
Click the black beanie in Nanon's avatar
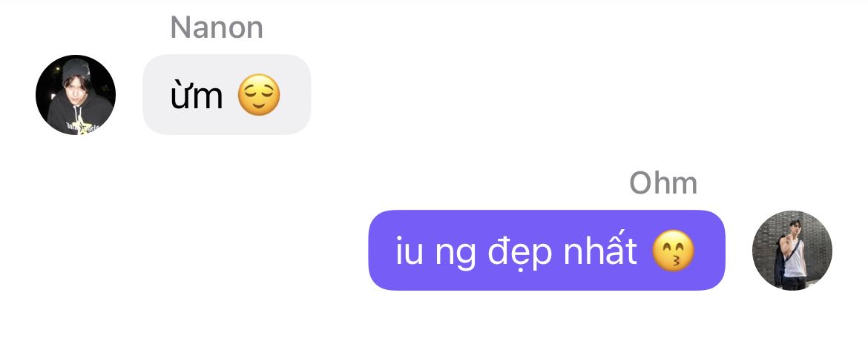(76, 69)
